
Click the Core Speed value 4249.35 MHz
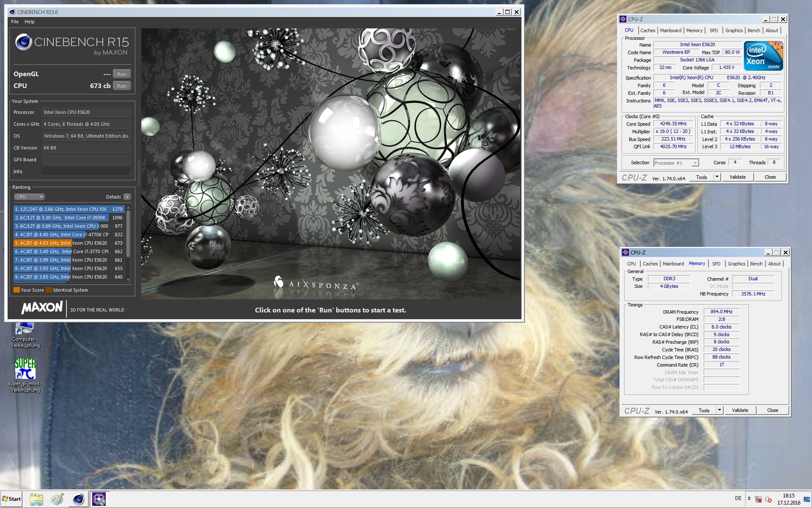point(673,124)
